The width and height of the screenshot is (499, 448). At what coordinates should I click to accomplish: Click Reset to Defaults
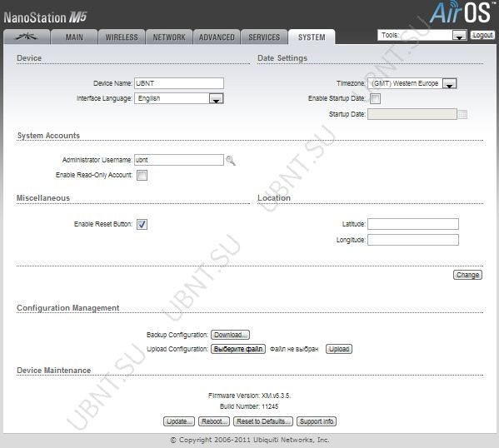tap(263, 421)
